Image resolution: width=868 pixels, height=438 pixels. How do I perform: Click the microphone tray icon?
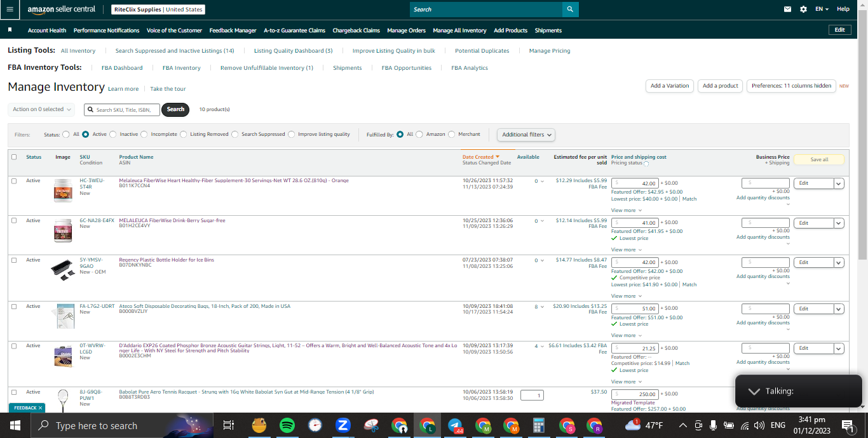714,425
